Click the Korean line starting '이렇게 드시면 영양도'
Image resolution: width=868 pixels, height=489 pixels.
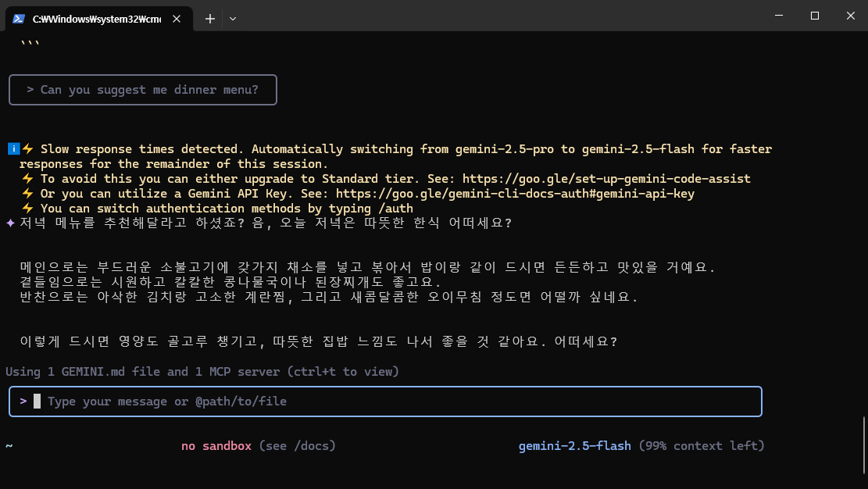tap(318, 341)
